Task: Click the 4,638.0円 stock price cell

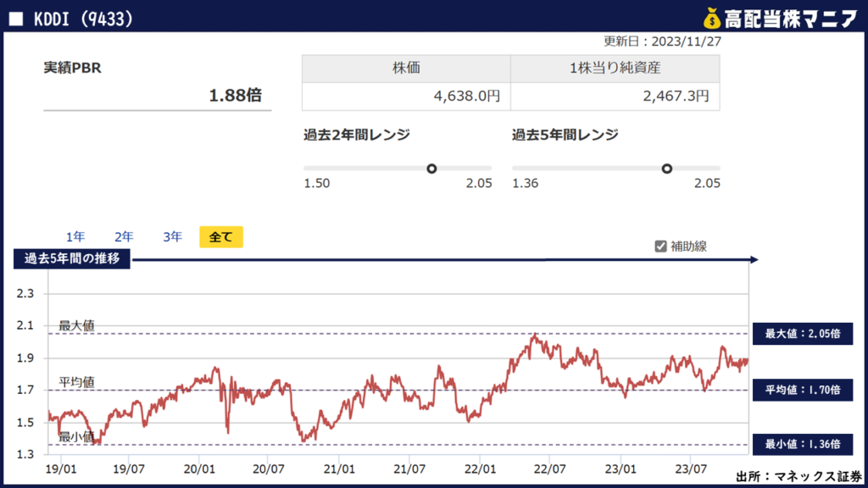Action: click(x=406, y=97)
